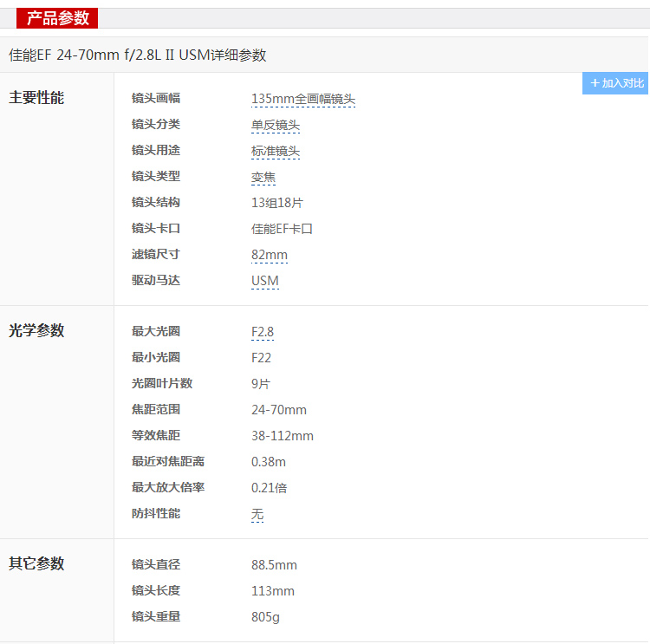Click the 主要性能 section heading
The width and height of the screenshot is (650, 644).
pos(36,98)
